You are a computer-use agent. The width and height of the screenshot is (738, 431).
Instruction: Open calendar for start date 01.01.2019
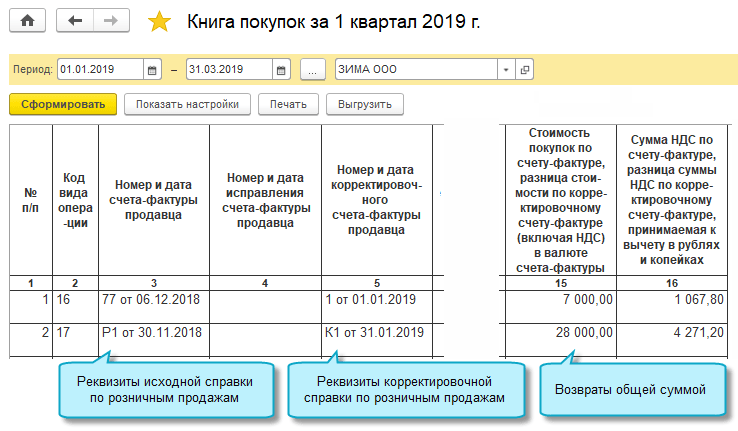tap(152, 70)
